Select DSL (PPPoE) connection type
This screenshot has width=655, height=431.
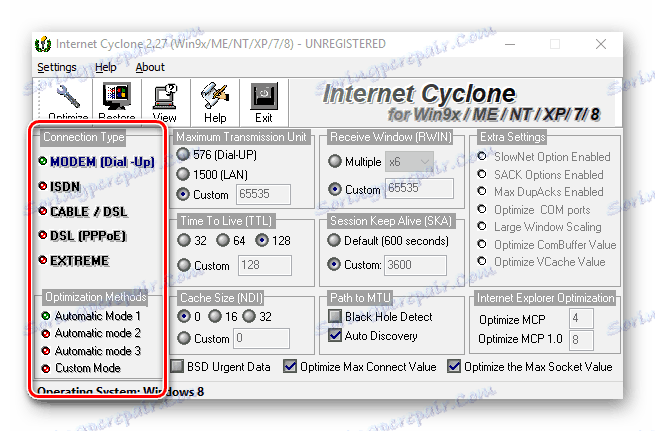coord(82,236)
